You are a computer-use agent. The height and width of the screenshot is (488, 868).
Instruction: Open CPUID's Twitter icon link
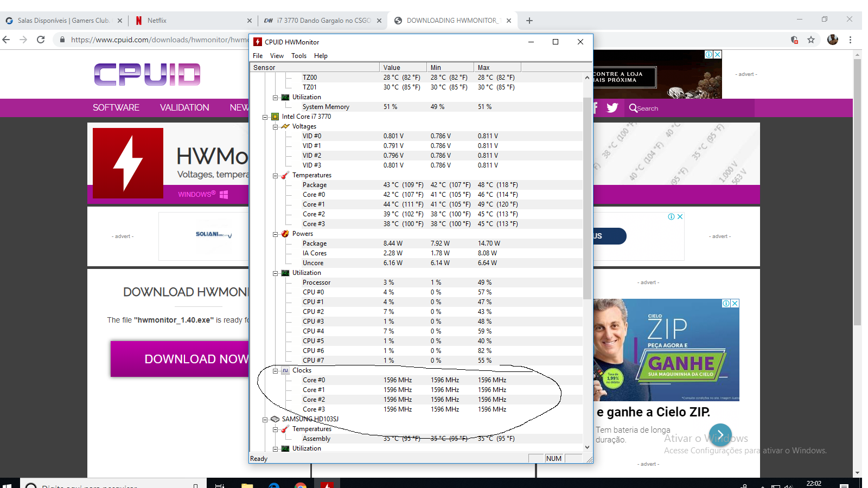click(612, 108)
